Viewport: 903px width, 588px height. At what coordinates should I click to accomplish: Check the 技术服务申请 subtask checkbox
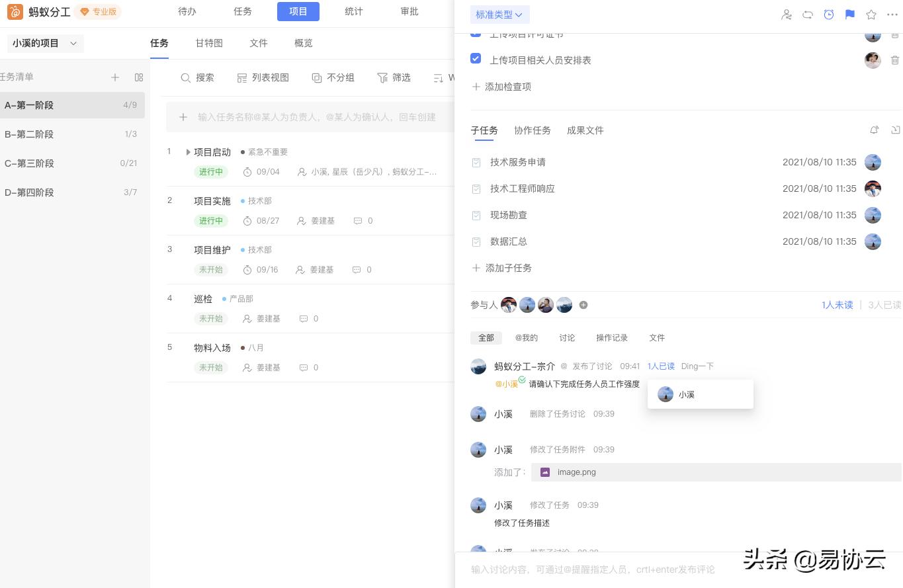476,162
